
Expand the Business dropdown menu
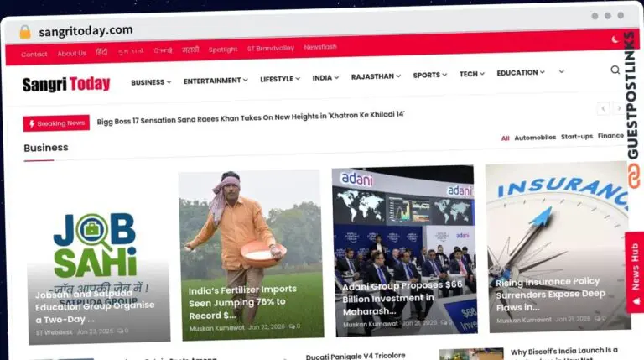(151, 82)
